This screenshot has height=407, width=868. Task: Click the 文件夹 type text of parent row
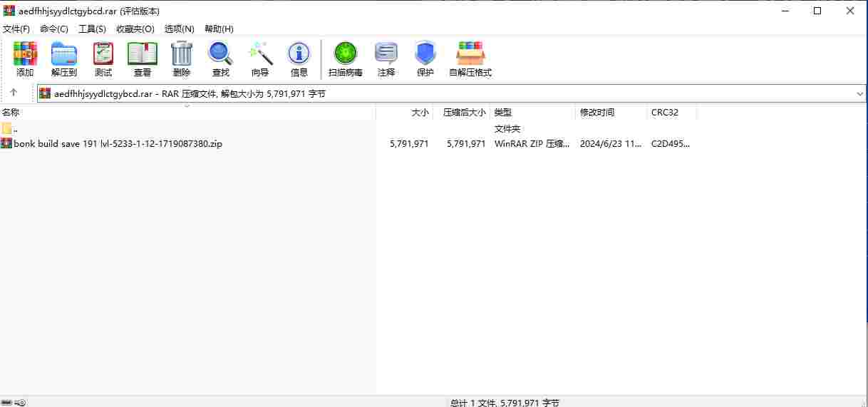(x=507, y=129)
